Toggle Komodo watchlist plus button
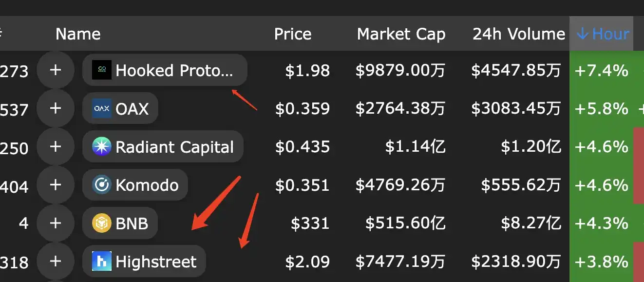 [x=56, y=185]
